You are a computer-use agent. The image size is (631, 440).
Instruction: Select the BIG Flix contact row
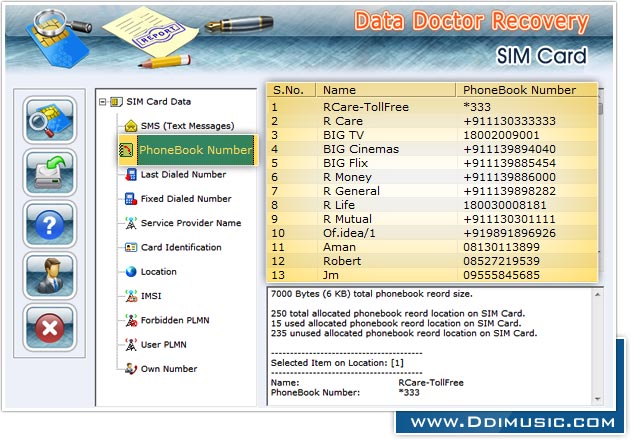click(433, 163)
